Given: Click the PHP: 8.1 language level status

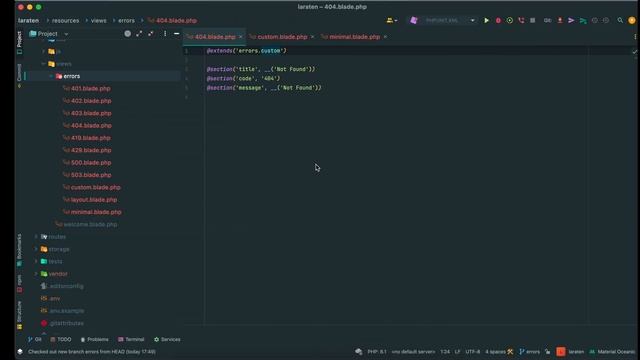Looking at the screenshot, I should (377, 351).
